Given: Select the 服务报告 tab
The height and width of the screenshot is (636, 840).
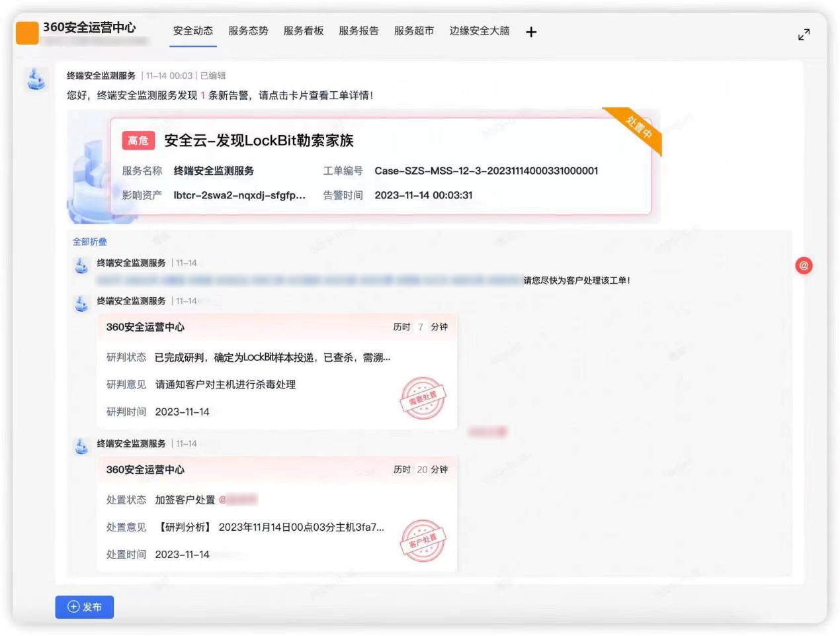Looking at the screenshot, I should pyautogui.click(x=358, y=31).
